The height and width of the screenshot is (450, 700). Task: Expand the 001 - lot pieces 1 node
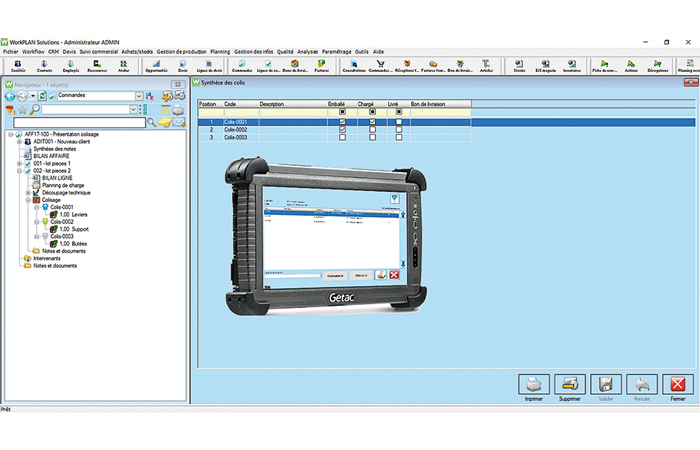(19, 163)
